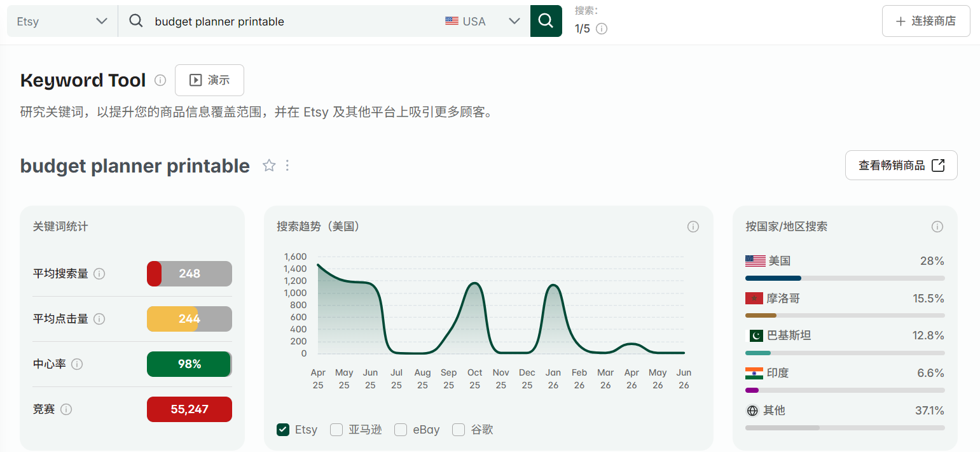980x452 pixels.
Task: Click info icon for 平均点击量
Action: pos(99,319)
